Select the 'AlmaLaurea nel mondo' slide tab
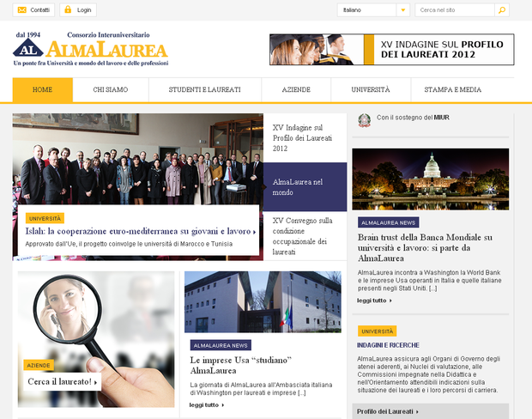The height and width of the screenshot is (419, 532). 305,187
